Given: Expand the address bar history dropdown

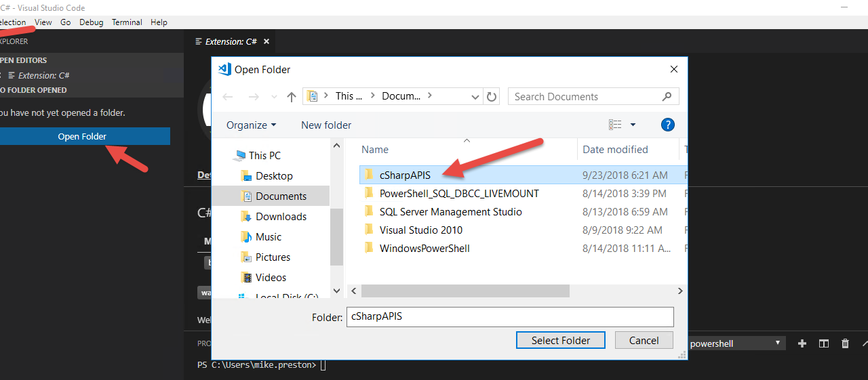Looking at the screenshot, I should pyautogui.click(x=475, y=96).
